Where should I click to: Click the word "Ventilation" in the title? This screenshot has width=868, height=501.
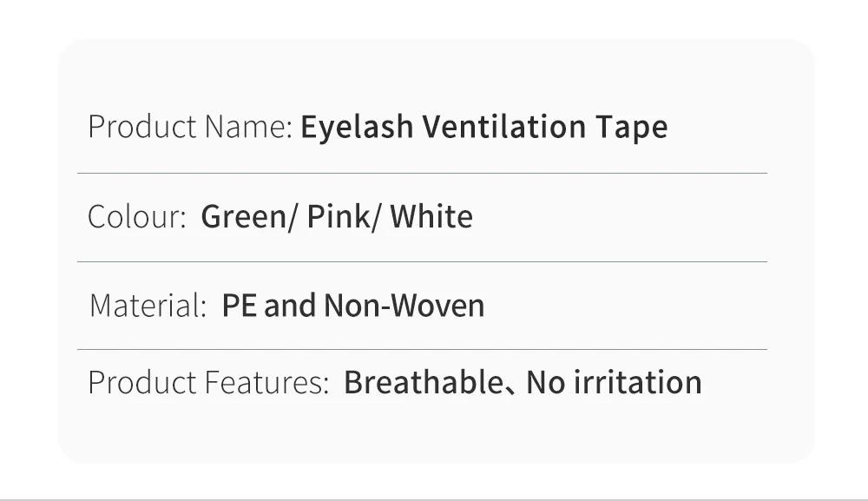[x=504, y=127]
